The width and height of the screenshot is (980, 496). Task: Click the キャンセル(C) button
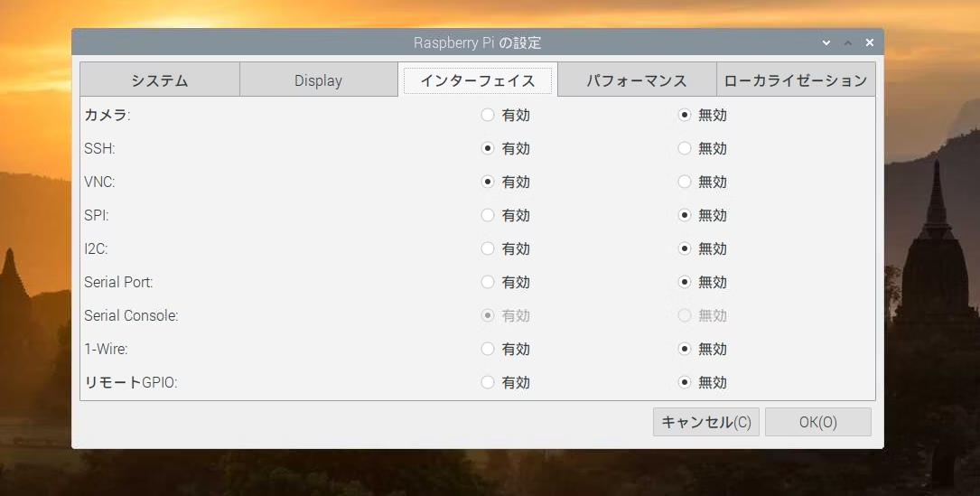706,422
